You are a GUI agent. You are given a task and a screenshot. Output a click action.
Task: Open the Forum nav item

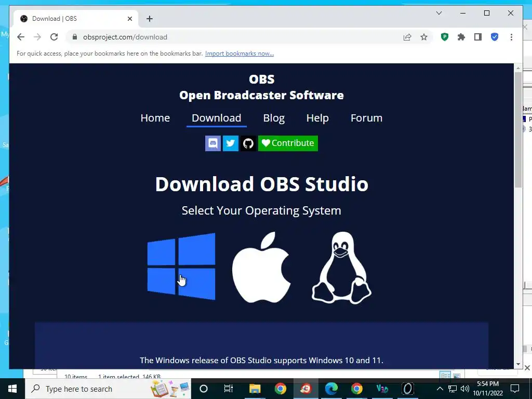point(366,118)
